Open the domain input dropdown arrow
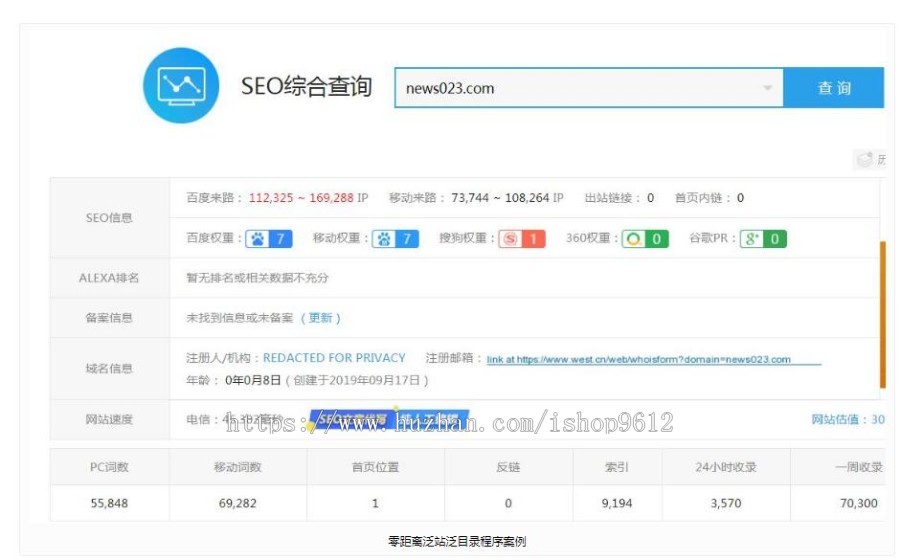This screenshot has height=560, width=900. [767, 88]
